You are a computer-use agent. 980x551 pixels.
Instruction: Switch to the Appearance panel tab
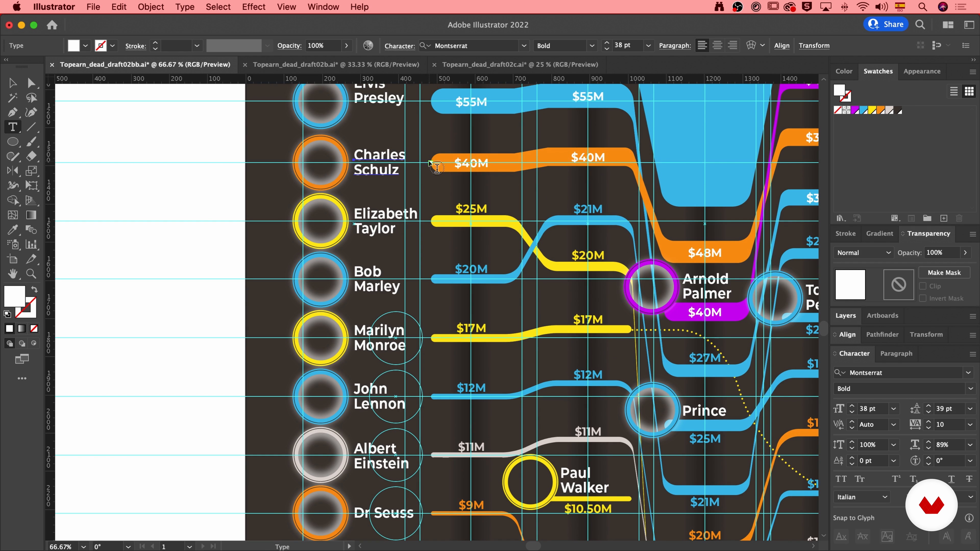922,71
